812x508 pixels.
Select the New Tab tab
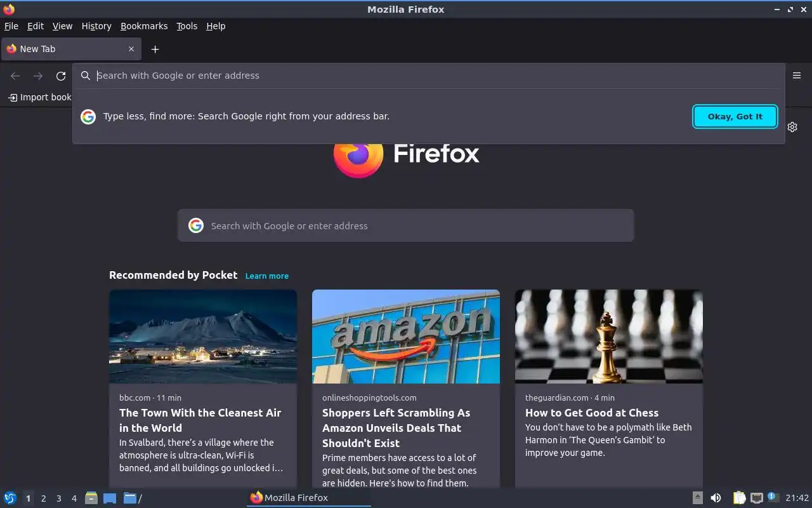pos(71,49)
